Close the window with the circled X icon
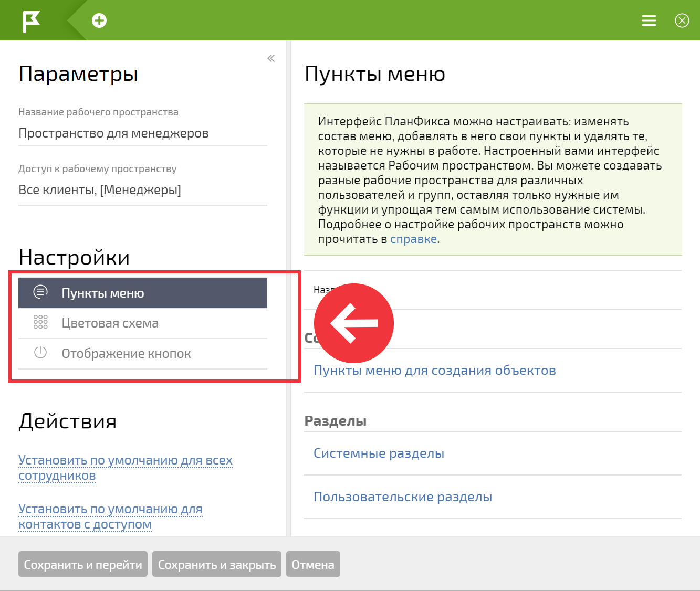700x591 pixels. [x=682, y=20]
